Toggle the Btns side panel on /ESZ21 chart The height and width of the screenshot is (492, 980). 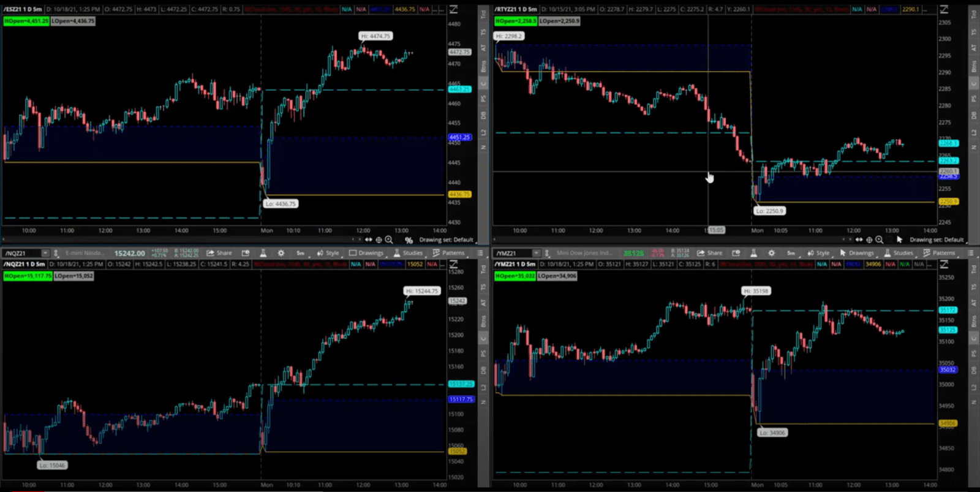click(483, 66)
